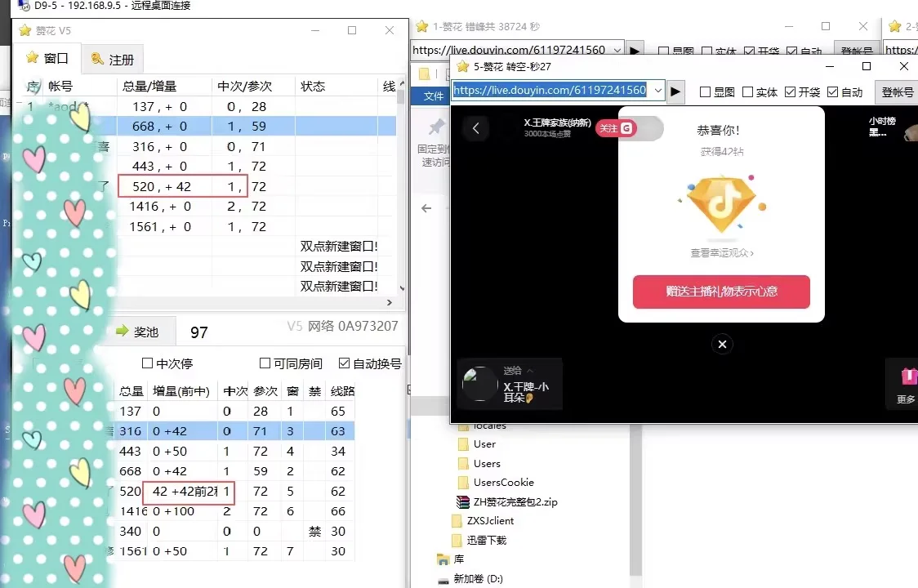918x588 pixels.
Task: Click the play arrow in the 1-赞花 window
Action: [x=636, y=48]
